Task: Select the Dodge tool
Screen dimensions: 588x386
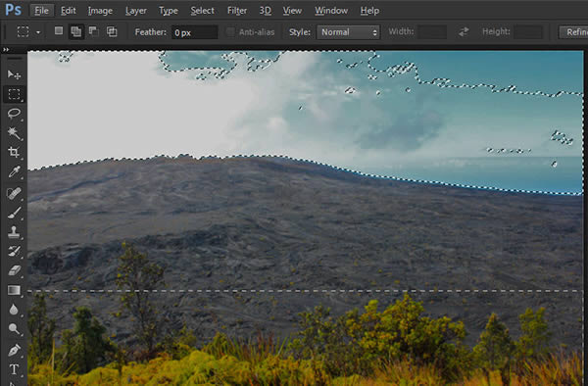Action: [14, 329]
